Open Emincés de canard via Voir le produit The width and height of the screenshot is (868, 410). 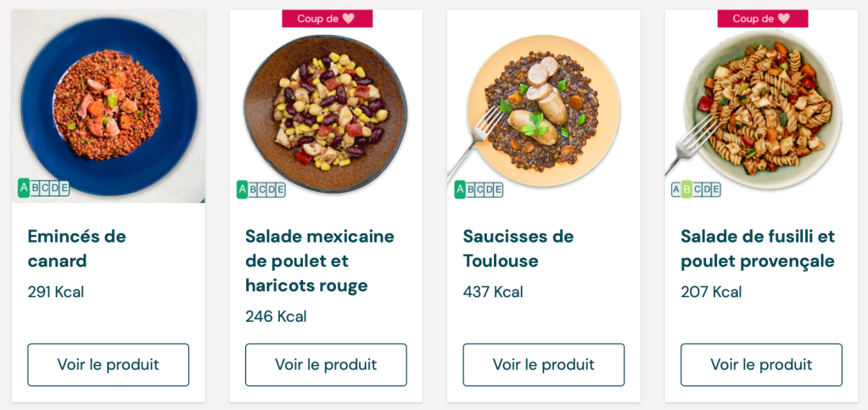[x=108, y=364]
